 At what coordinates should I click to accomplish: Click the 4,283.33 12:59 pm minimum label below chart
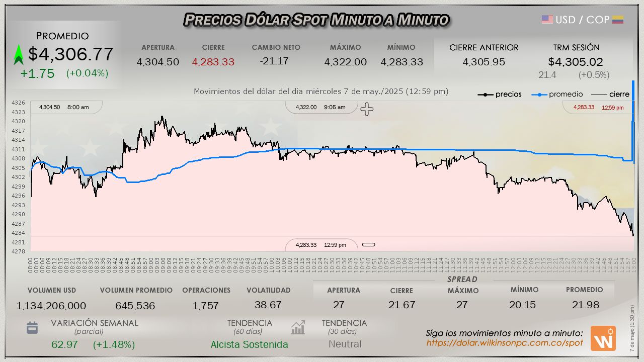[x=320, y=245]
